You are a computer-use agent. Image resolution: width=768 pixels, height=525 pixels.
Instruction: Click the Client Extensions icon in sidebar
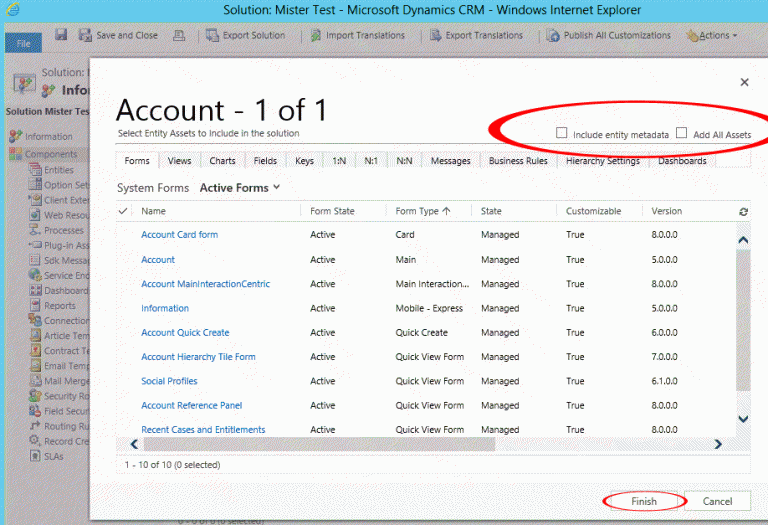point(35,200)
